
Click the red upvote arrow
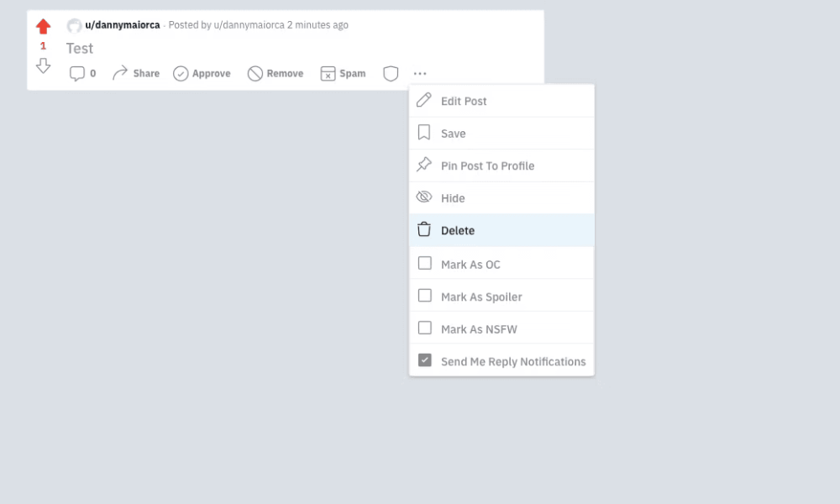click(44, 26)
